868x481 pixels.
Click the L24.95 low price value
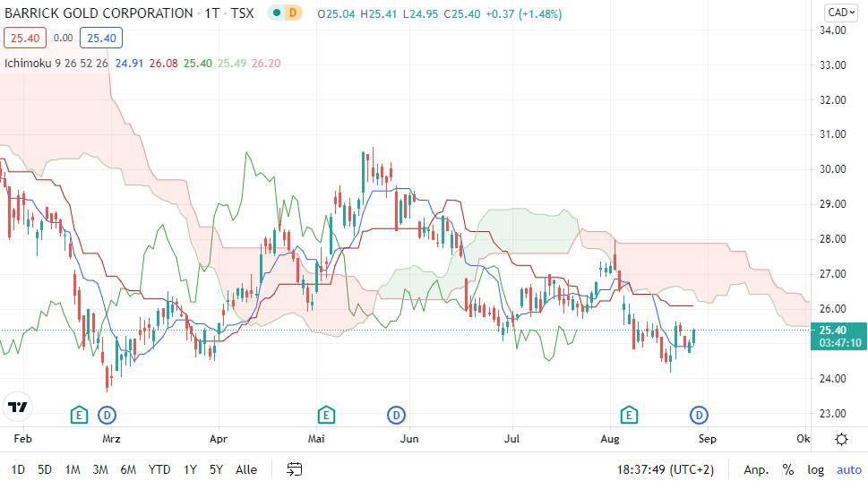click(421, 13)
